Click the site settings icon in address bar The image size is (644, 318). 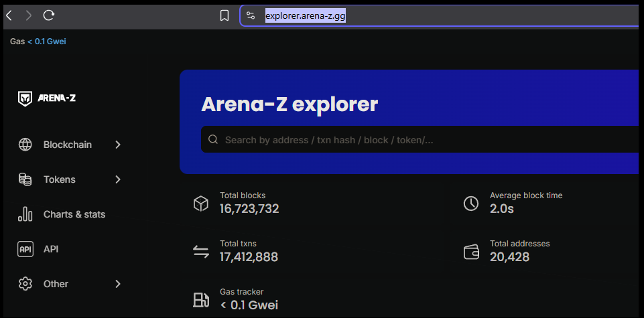coord(251,15)
